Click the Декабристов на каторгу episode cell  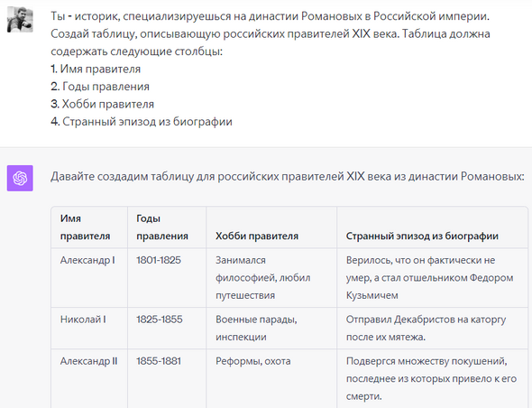coord(432,329)
